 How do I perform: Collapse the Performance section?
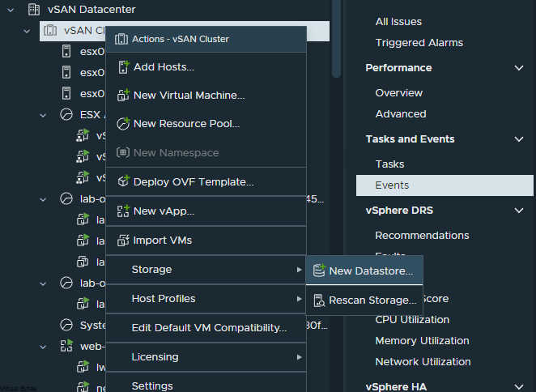pyautogui.click(x=519, y=68)
